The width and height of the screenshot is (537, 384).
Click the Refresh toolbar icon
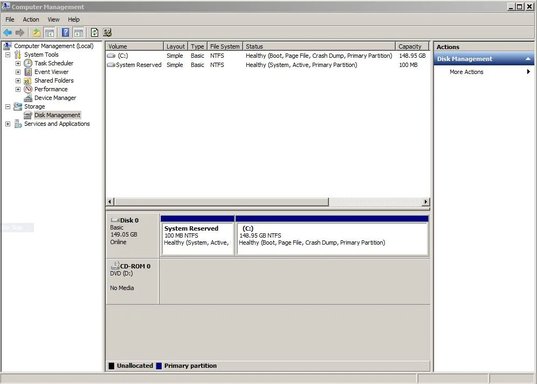(94, 33)
